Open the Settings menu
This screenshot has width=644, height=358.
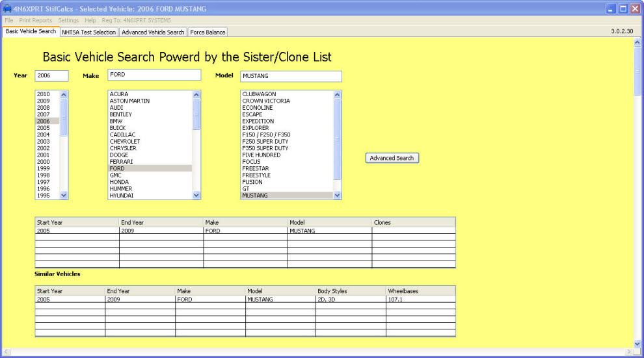pos(68,21)
